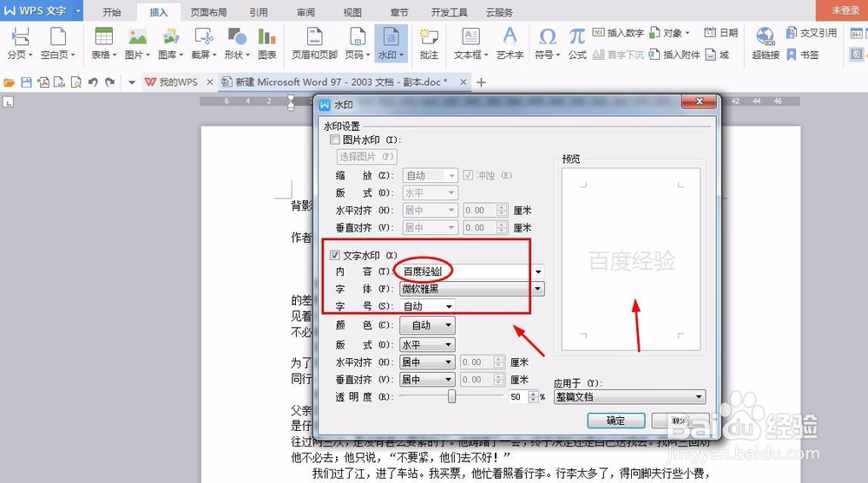Add a new document tab with plus
This screenshot has height=483, width=868.
(x=481, y=82)
